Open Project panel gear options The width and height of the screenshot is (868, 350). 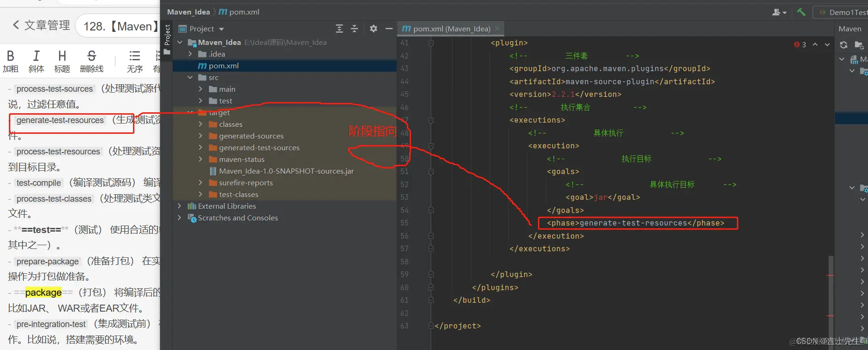(x=373, y=29)
